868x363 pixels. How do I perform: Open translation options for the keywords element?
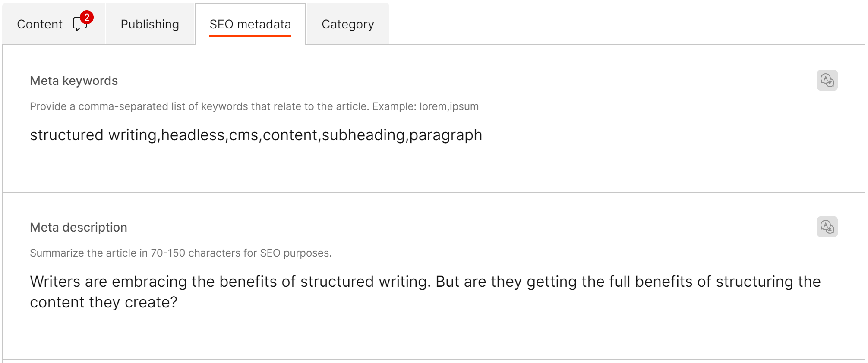click(x=827, y=80)
